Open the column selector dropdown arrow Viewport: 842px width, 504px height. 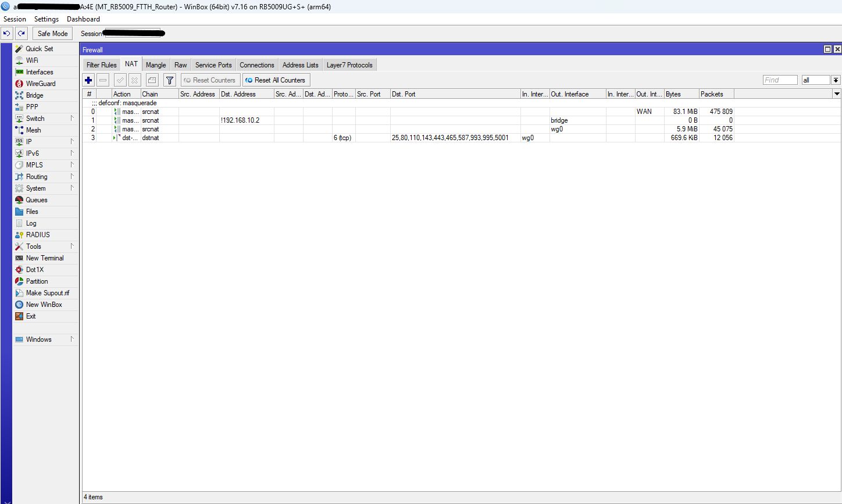pos(837,94)
